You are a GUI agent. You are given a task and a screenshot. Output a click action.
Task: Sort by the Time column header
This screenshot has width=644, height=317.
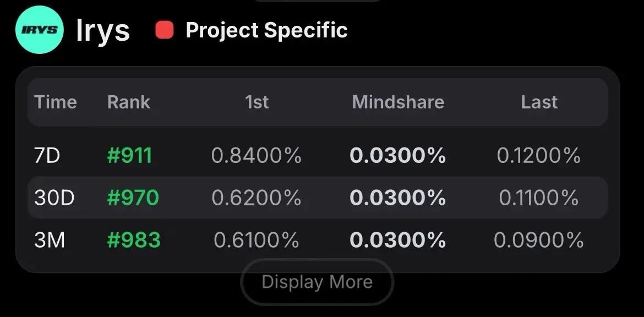click(56, 102)
